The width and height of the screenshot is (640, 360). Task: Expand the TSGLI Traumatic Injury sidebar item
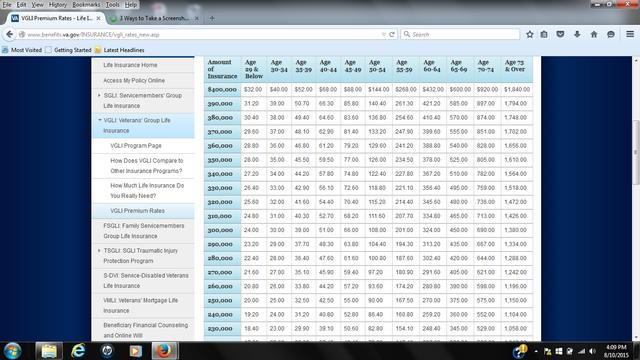pyautogui.click(x=99, y=251)
